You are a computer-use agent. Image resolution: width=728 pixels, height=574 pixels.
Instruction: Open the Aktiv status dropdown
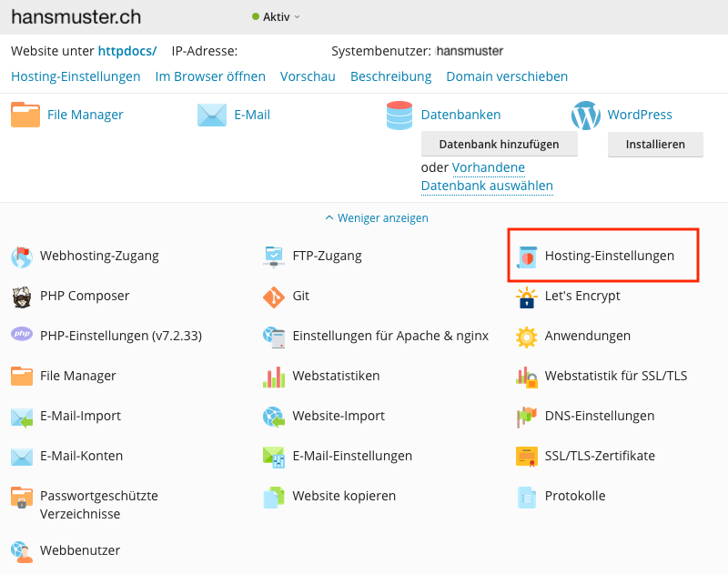[x=276, y=17]
